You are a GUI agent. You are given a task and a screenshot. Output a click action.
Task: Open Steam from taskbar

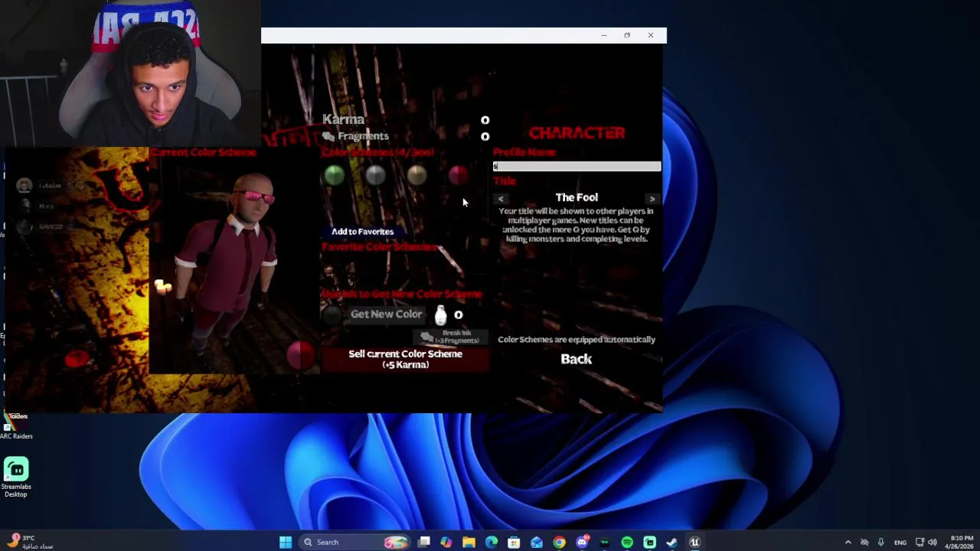(x=671, y=542)
